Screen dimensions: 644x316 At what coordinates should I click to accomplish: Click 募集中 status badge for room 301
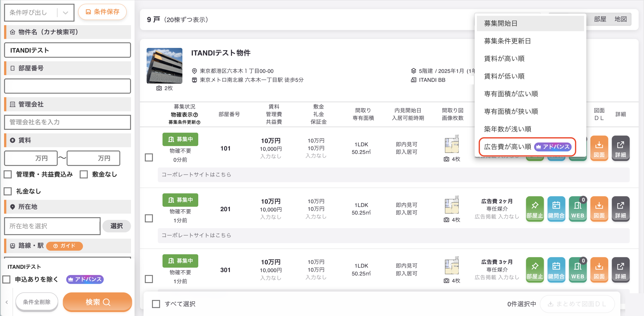[180, 261]
